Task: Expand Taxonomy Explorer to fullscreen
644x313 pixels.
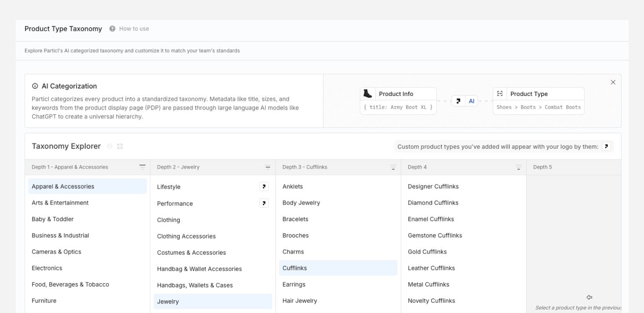Action: pyautogui.click(x=120, y=146)
